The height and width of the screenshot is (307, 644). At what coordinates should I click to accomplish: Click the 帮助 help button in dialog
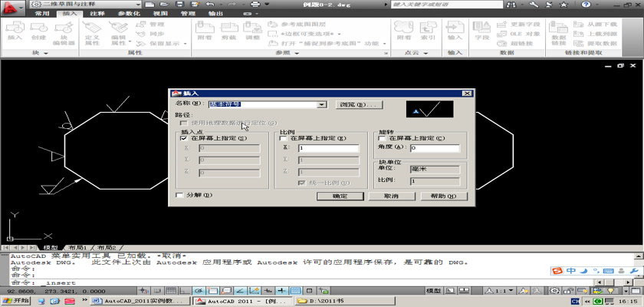tap(444, 196)
